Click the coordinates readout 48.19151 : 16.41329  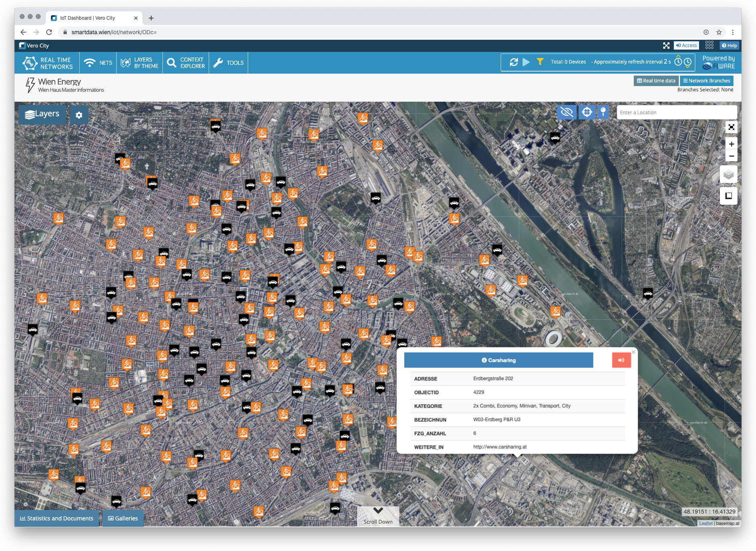coord(709,512)
